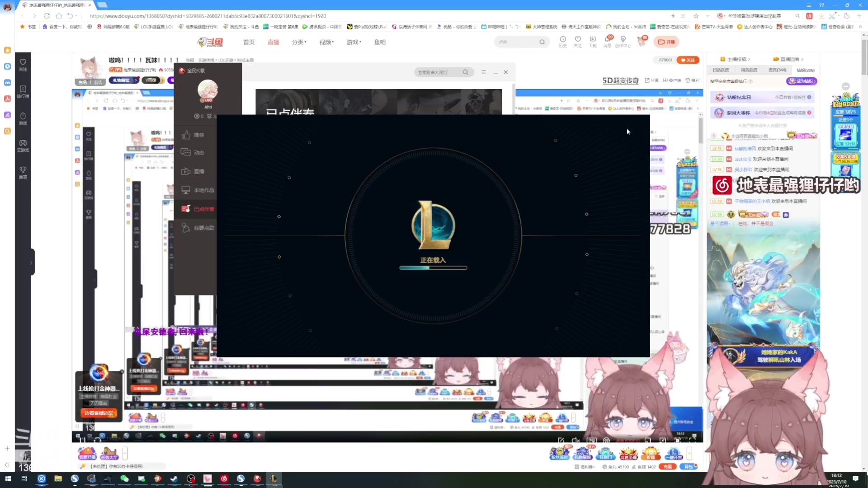Switch to 钻粉(206) tab
This screenshot has width=868, height=488.
[805, 70]
